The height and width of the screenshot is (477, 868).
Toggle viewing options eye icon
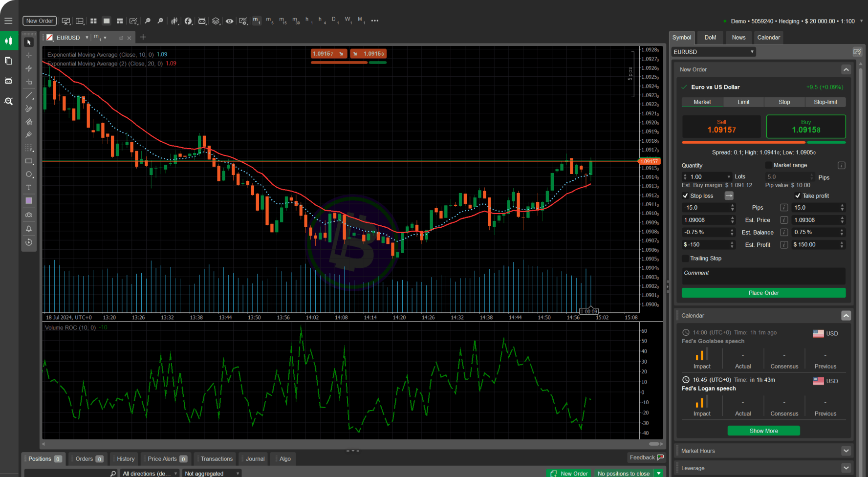click(229, 21)
